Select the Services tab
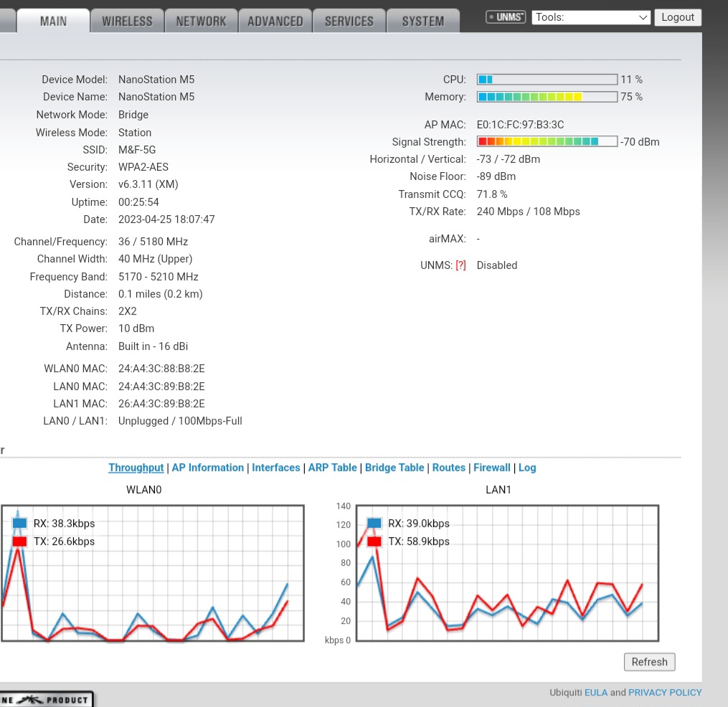 pyautogui.click(x=349, y=22)
